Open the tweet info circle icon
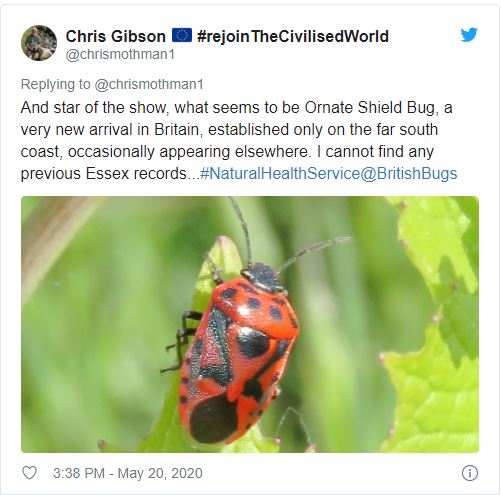 (x=470, y=473)
